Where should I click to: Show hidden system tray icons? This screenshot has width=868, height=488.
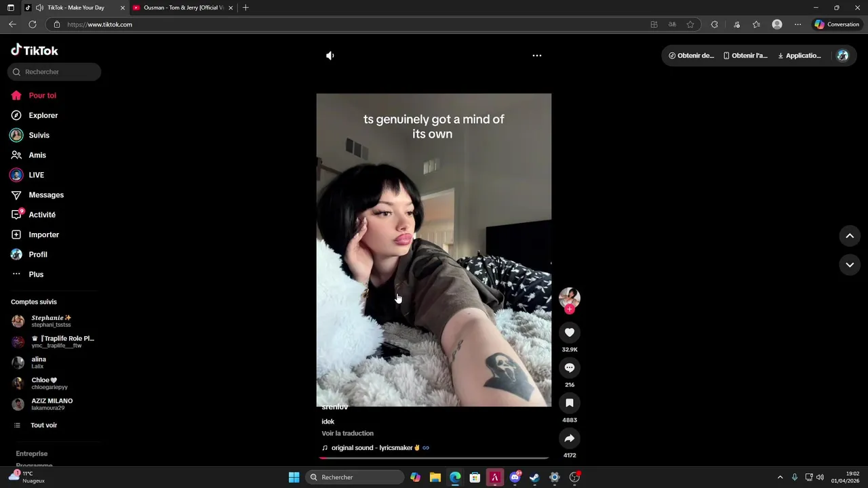coord(780,477)
